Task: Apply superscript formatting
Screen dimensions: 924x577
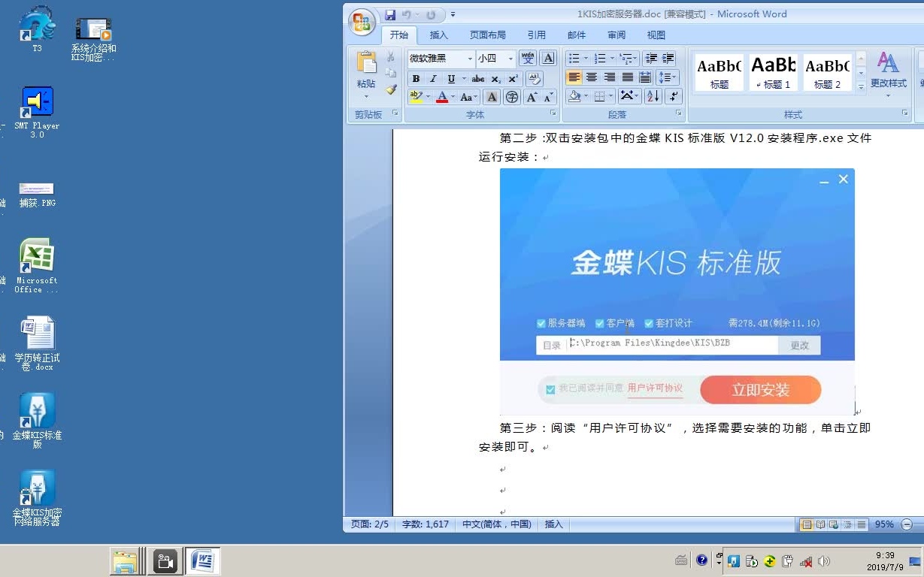Action: pyautogui.click(x=514, y=79)
